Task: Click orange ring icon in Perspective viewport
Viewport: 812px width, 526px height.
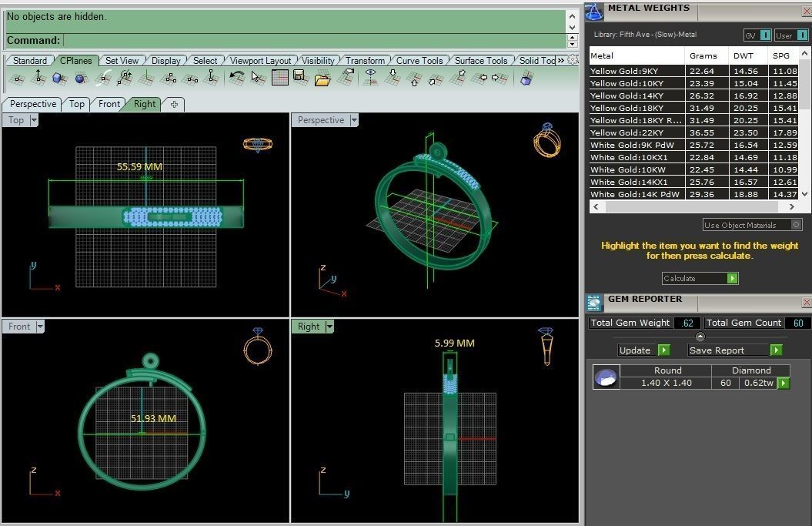Action: pos(547,140)
